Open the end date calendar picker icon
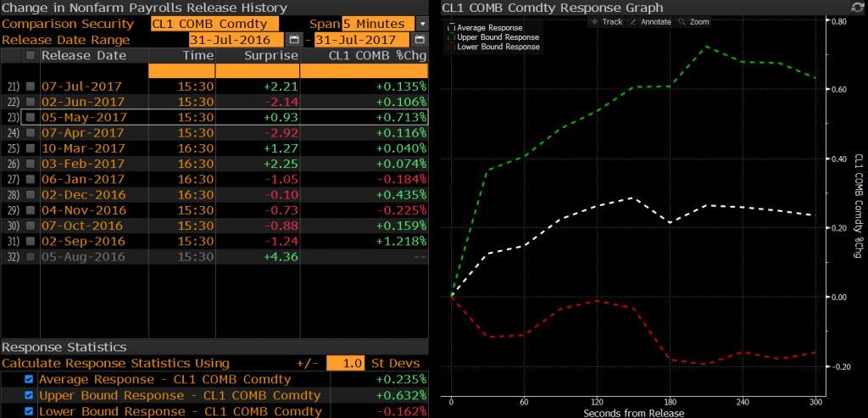Image resolution: width=868 pixels, height=418 pixels. (420, 40)
